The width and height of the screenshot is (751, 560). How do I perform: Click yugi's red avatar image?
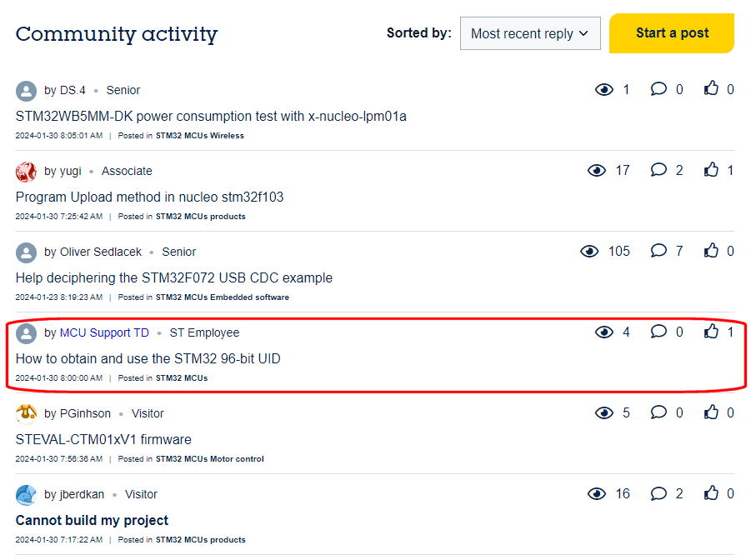27,172
